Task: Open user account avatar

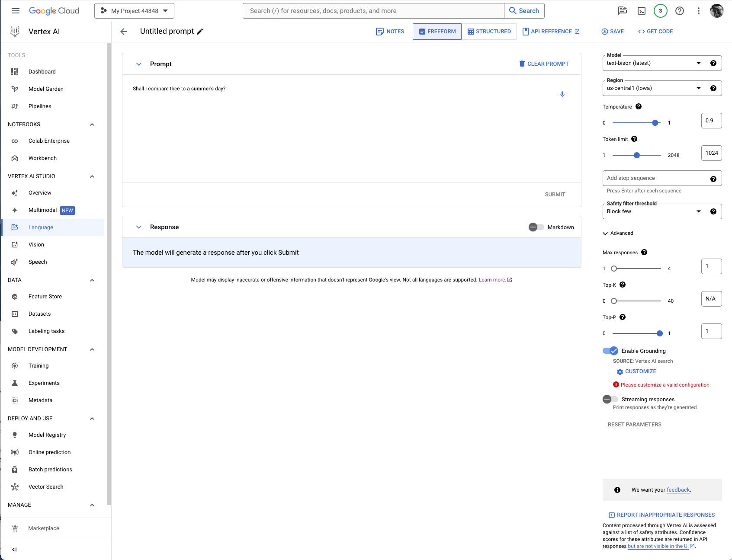Action: coord(717,11)
